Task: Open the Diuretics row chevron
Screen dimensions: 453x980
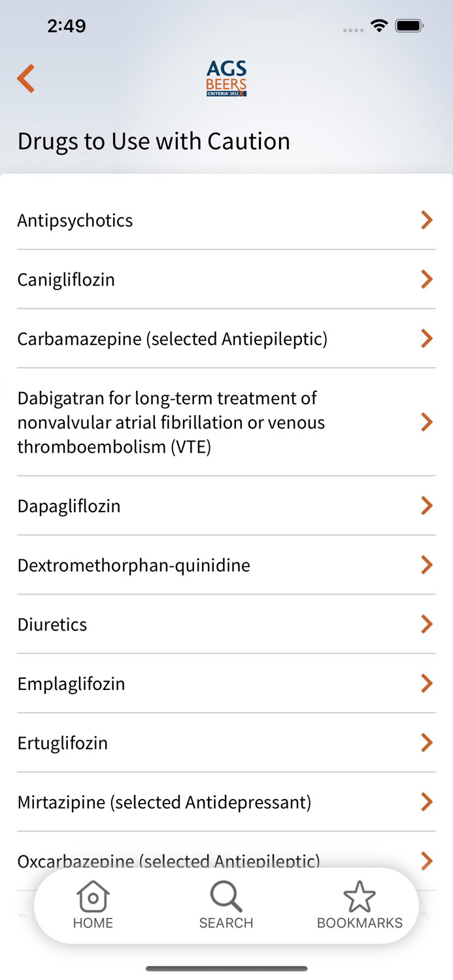Action: point(427,624)
